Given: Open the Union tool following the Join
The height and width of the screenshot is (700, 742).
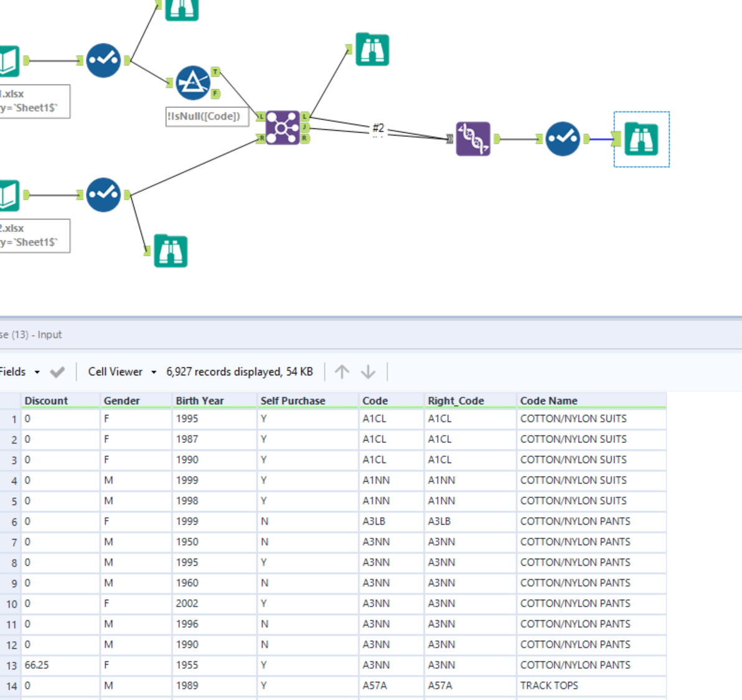Looking at the screenshot, I should click(472, 139).
